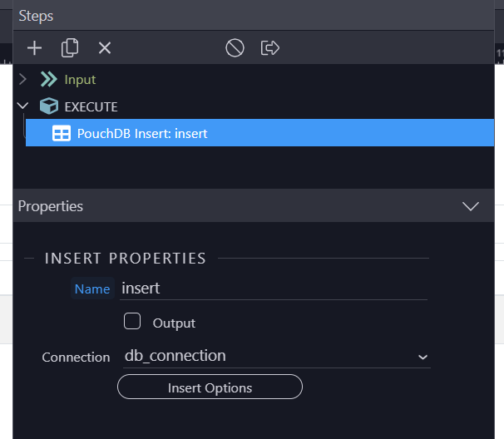Viewport: 504px width, 439px height.
Task: Select the PouchDB Insert: insert step
Action: 259,133
